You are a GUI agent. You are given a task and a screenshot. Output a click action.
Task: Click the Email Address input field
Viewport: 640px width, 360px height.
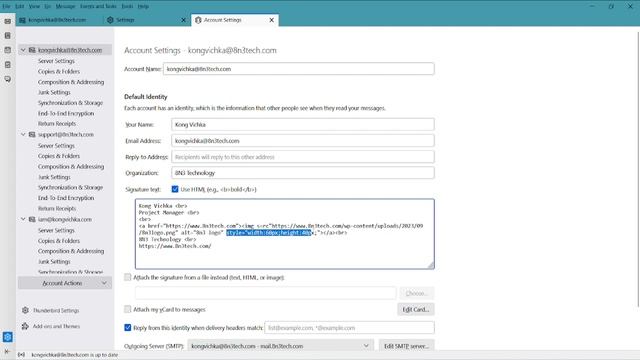[303, 141]
